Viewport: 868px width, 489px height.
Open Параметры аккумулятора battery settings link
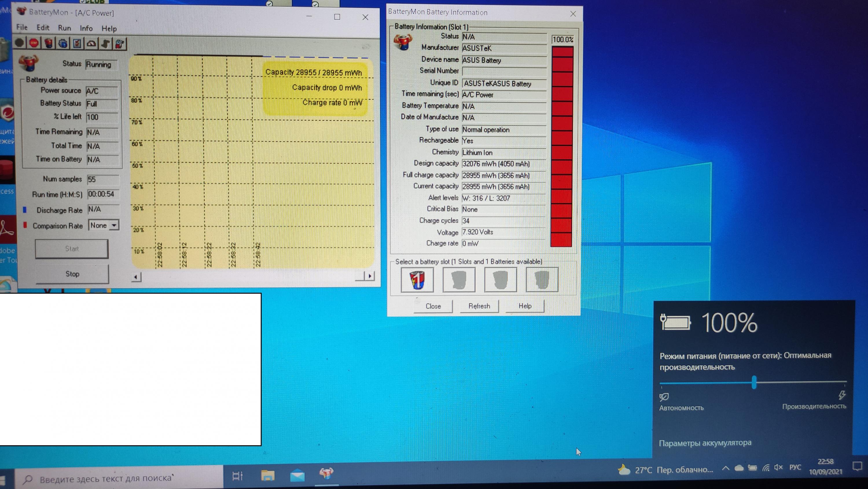pos(705,443)
